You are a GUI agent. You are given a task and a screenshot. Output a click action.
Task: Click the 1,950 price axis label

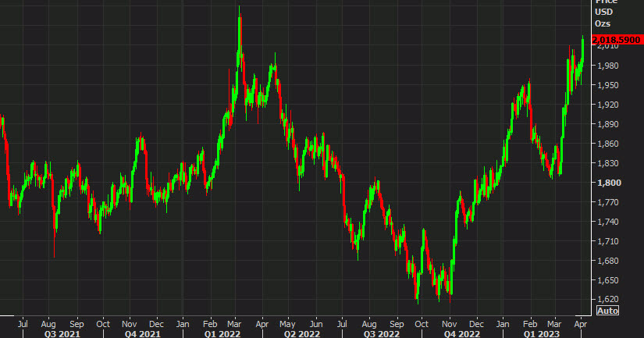(608, 85)
